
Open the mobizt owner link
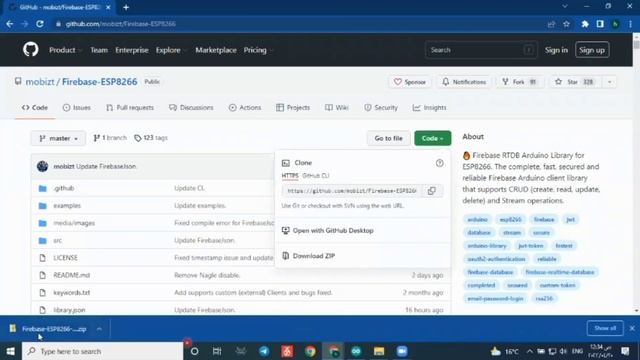pyautogui.click(x=40, y=82)
